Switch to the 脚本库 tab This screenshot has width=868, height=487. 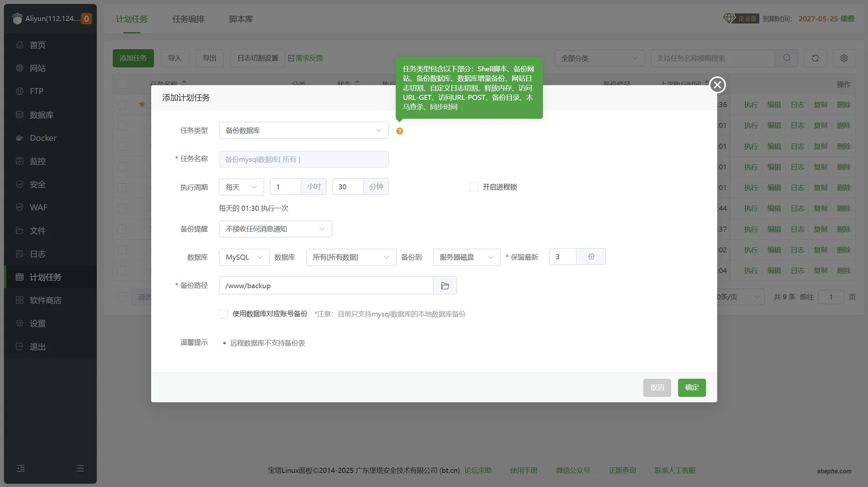click(x=241, y=19)
